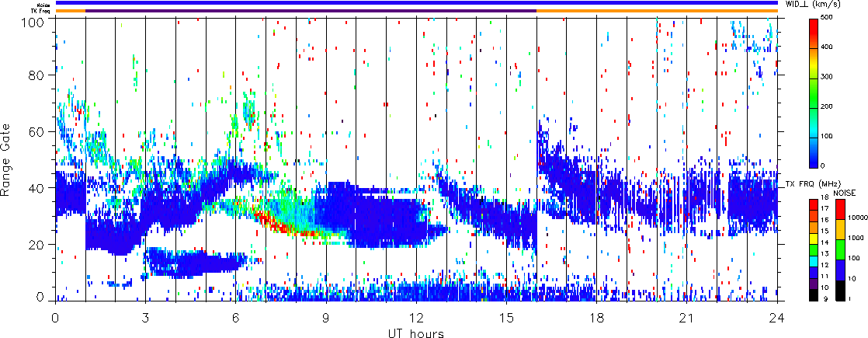Click the "WID⊥ (km/s)" colorbar title
Screen dimensions: 868x338
813,5
